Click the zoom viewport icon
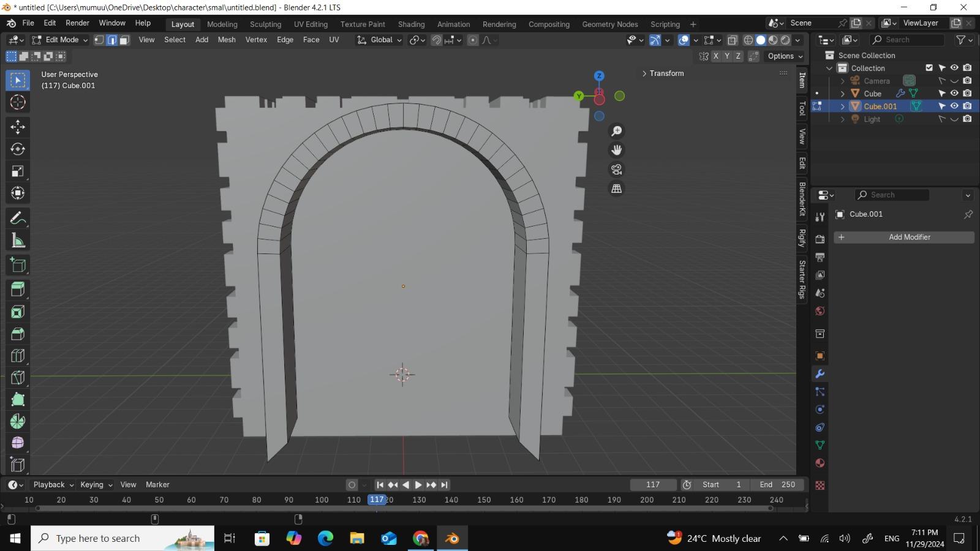 click(617, 131)
